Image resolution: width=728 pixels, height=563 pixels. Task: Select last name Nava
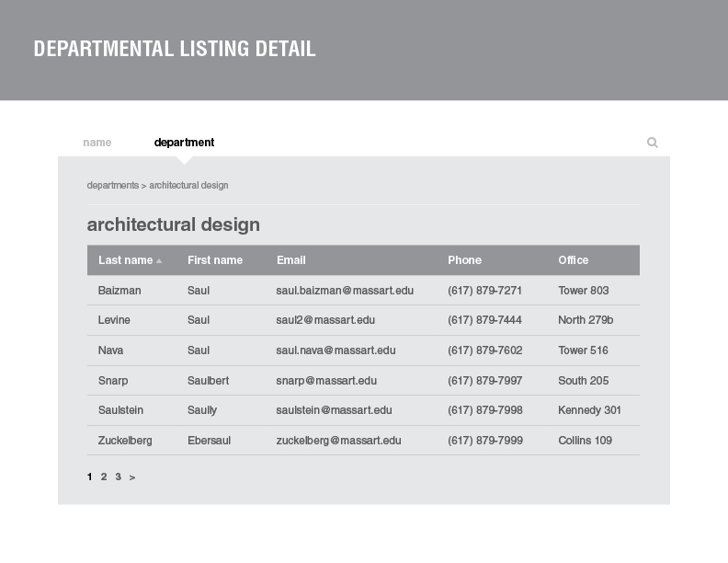(x=110, y=350)
